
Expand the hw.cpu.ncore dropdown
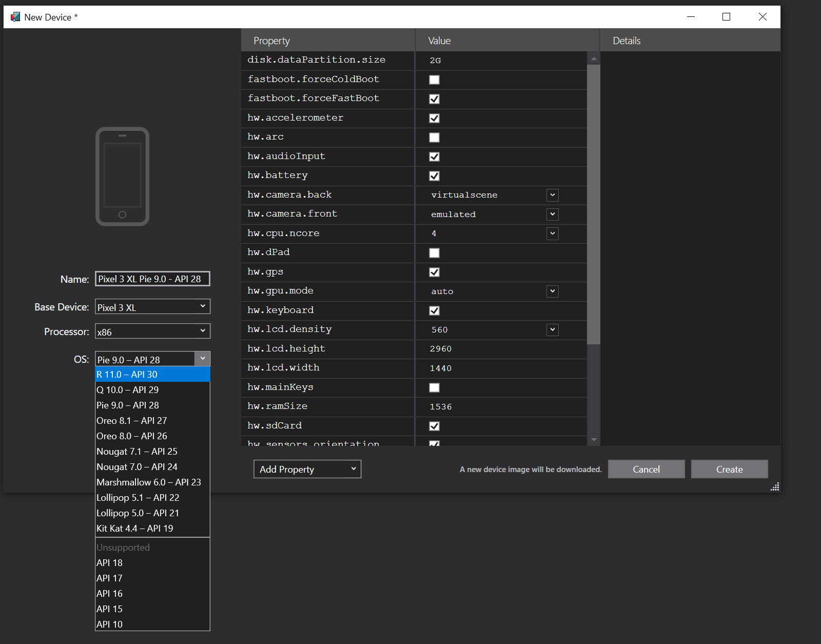(552, 233)
